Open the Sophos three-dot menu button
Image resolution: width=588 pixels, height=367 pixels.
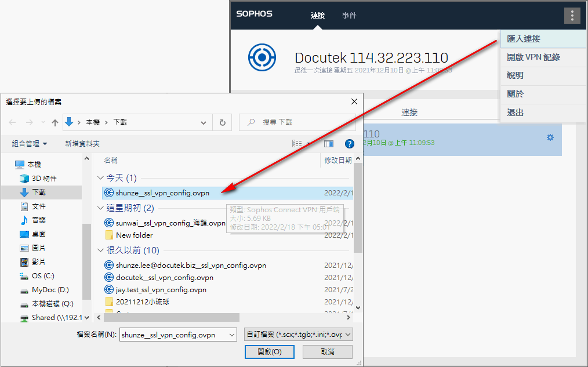click(x=572, y=16)
